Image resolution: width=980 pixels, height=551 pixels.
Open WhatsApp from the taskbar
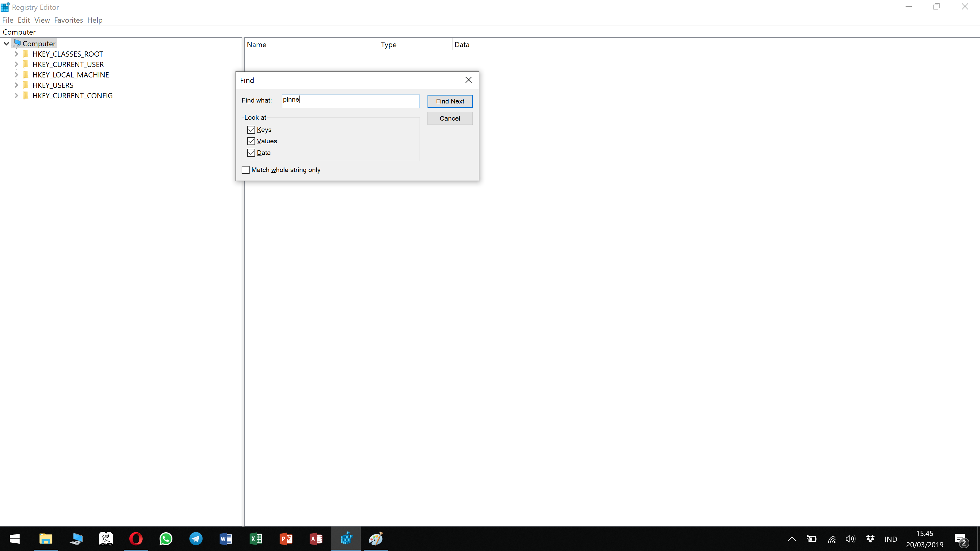[166, 538]
